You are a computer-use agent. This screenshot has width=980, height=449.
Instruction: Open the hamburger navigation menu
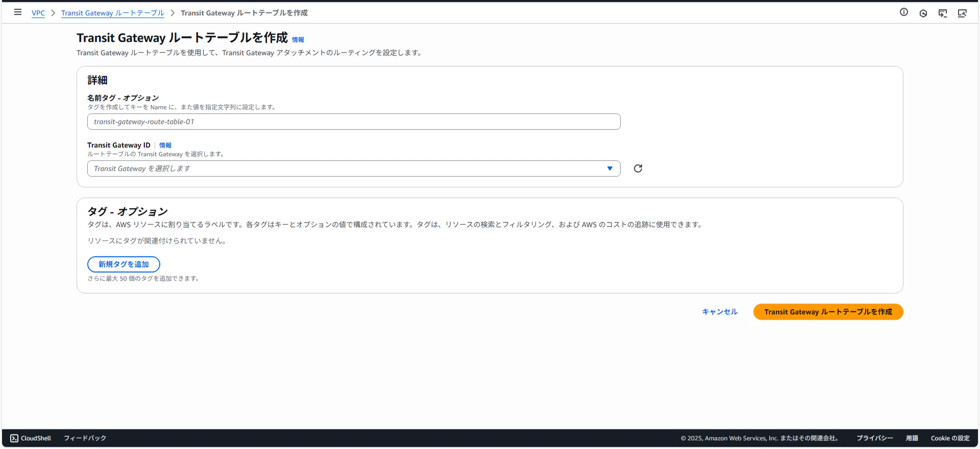point(18,12)
